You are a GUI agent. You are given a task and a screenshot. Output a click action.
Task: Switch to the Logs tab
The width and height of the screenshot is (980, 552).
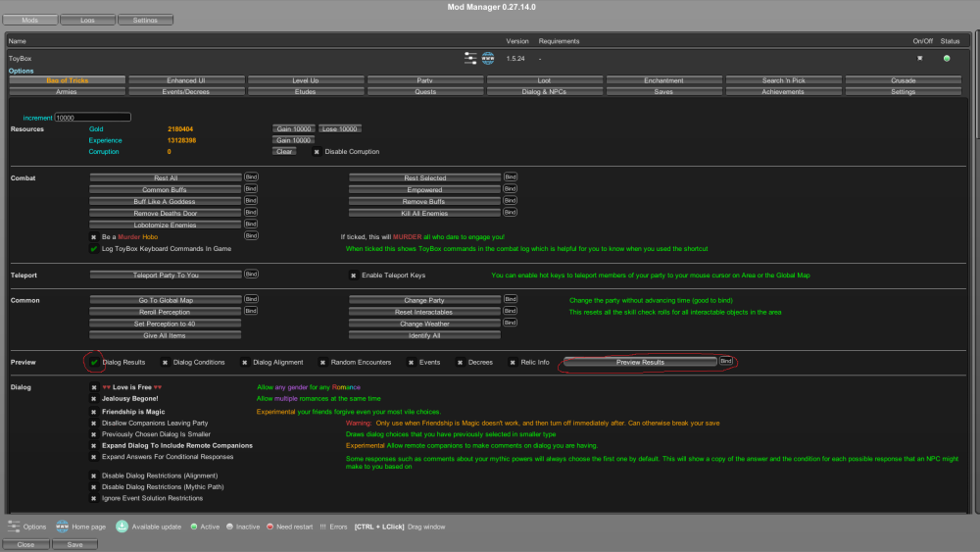tap(86, 20)
